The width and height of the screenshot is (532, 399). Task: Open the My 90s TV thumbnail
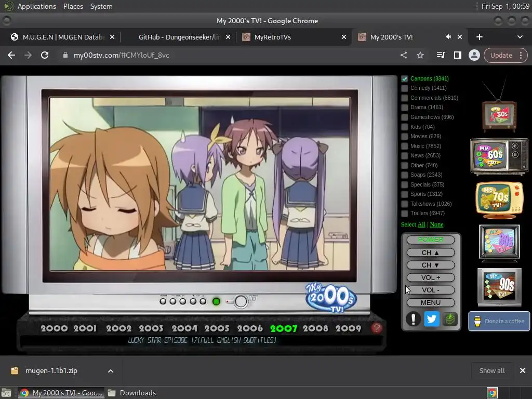499,287
